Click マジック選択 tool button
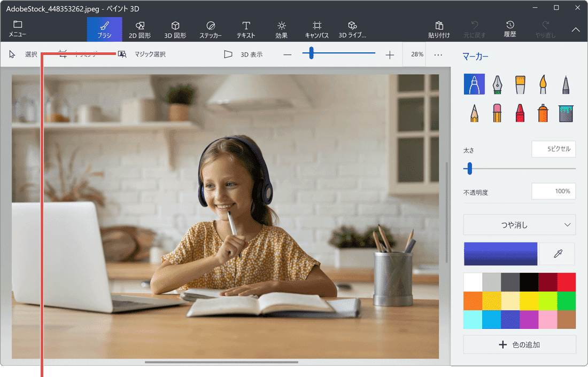Image resolution: width=588 pixels, height=377 pixels. 142,54
